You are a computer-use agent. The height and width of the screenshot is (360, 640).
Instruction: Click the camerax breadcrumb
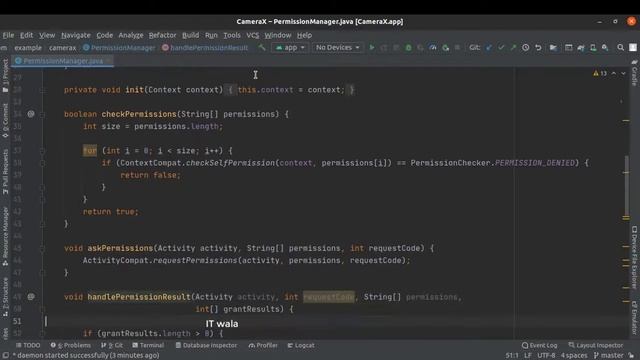pos(62,48)
